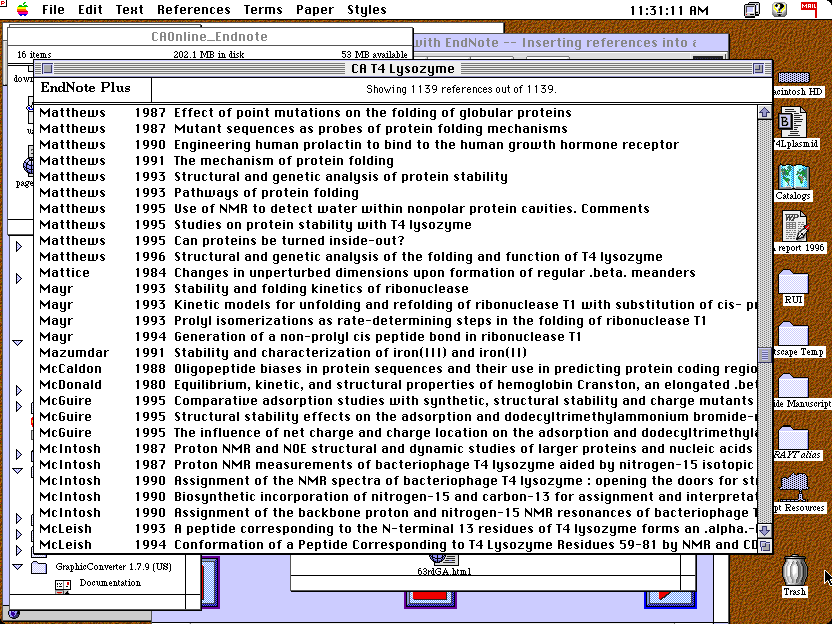Select 'Assignment of the backbone proton' reference

(395, 513)
